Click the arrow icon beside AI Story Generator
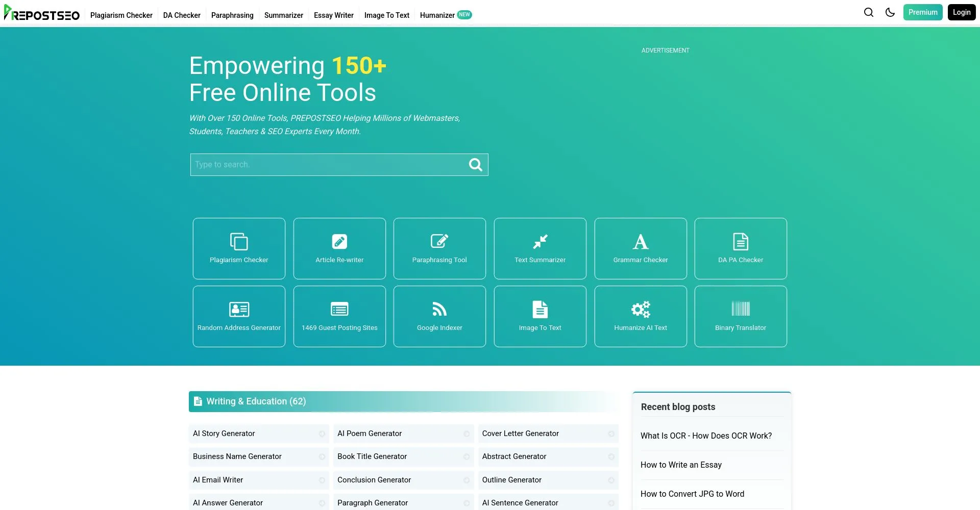The width and height of the screenshot is (980, 510). click(x=322, y=434)
